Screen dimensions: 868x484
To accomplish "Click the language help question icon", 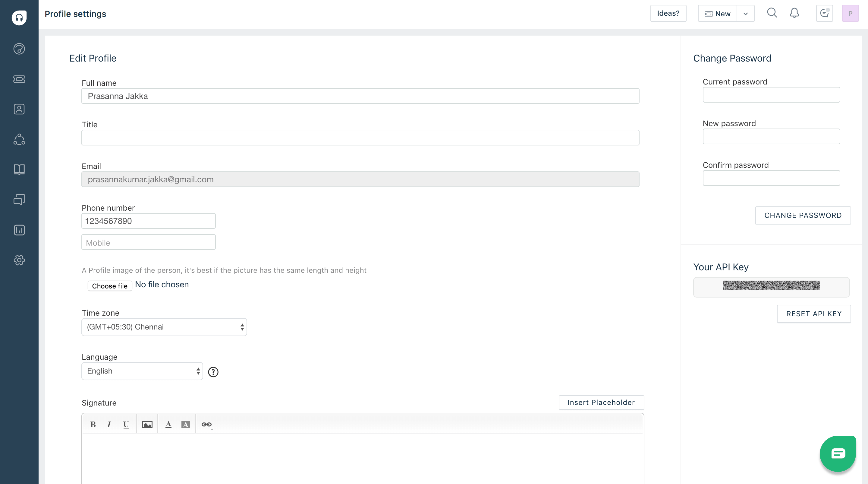I will (x=213, y=372).
